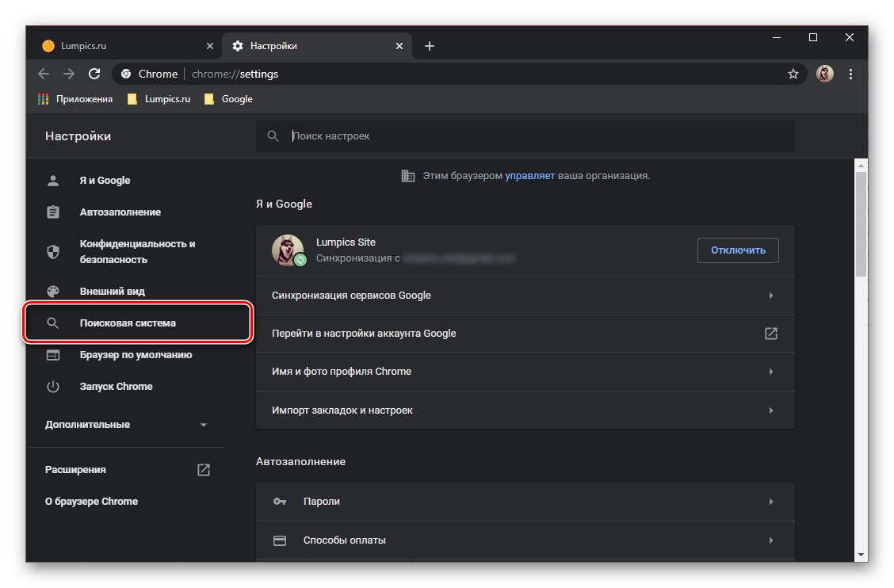Click the Отключить sync button
Screen dimensions: 894x588
[x=738, y=250]
